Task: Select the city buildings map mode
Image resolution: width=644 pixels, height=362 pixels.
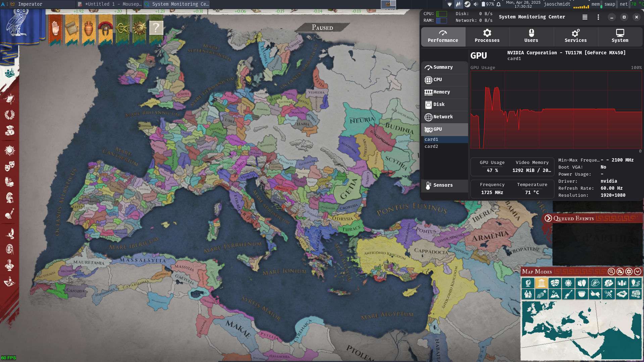Action: (635, 294)
